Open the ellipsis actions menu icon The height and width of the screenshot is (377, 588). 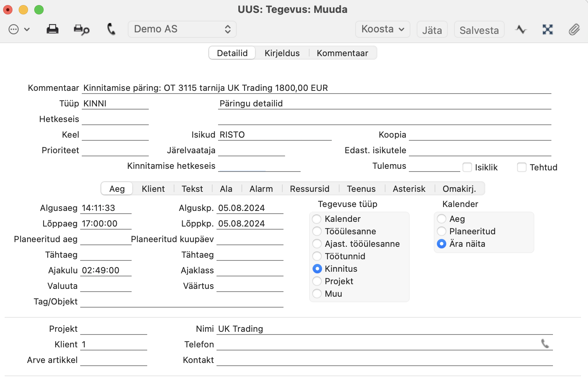click(14, 29)
